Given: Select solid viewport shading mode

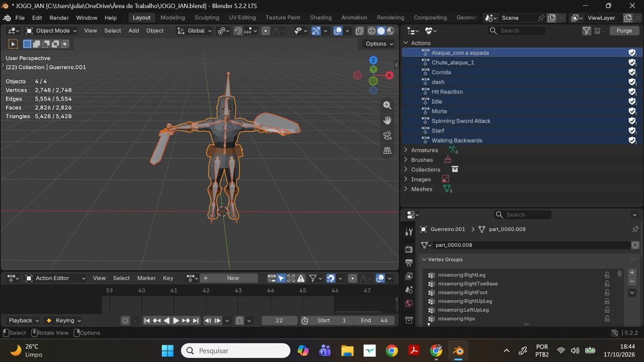Looking at the screenshot, I should tap(380, 31).
